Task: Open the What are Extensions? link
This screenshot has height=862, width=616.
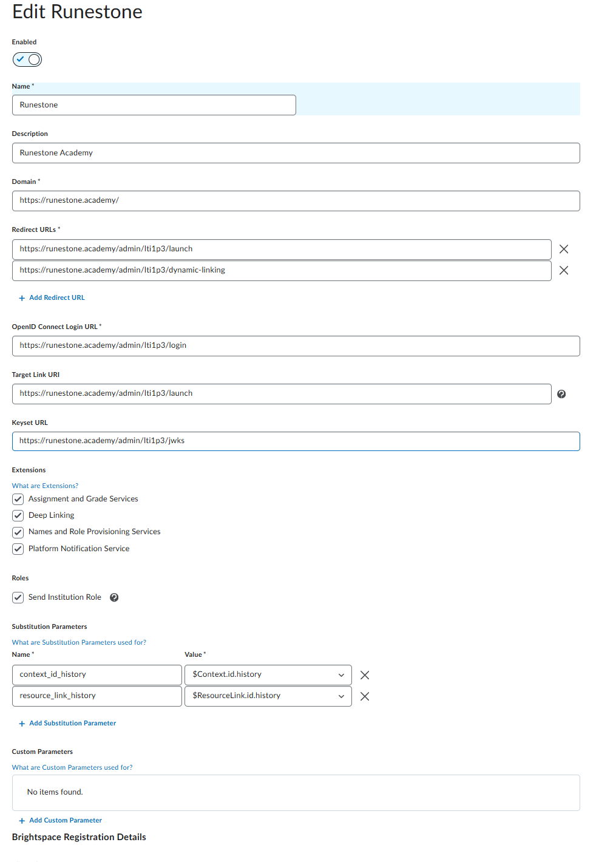Action: point(45,486)
